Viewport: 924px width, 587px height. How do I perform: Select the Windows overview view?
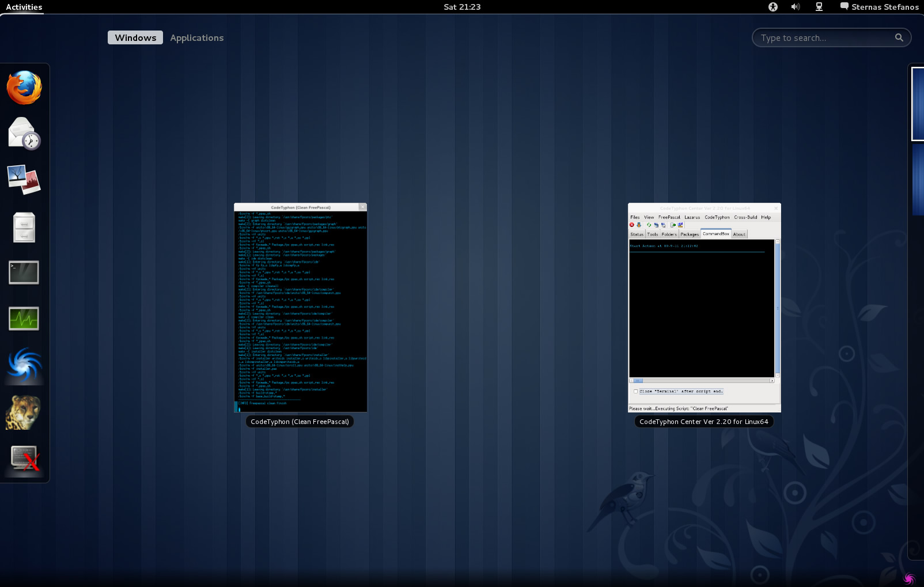(x=135, y=37)
